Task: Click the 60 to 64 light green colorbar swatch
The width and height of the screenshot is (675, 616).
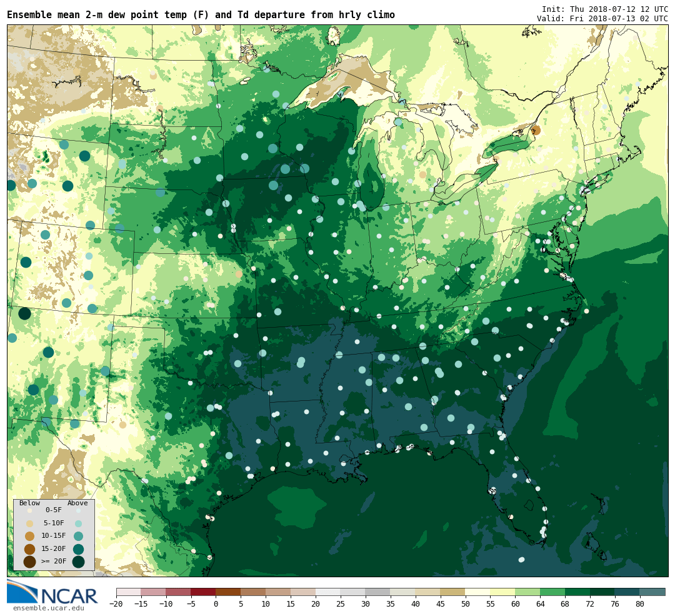Action: pos(527,592)
